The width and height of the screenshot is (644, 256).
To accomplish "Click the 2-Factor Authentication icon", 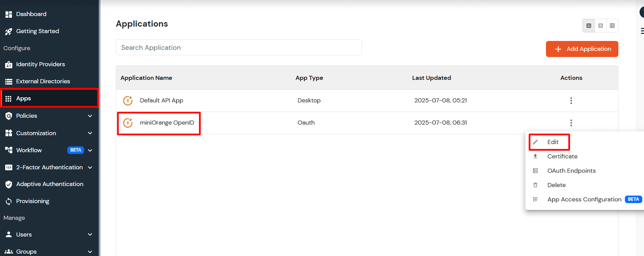I will pos(9,167).
